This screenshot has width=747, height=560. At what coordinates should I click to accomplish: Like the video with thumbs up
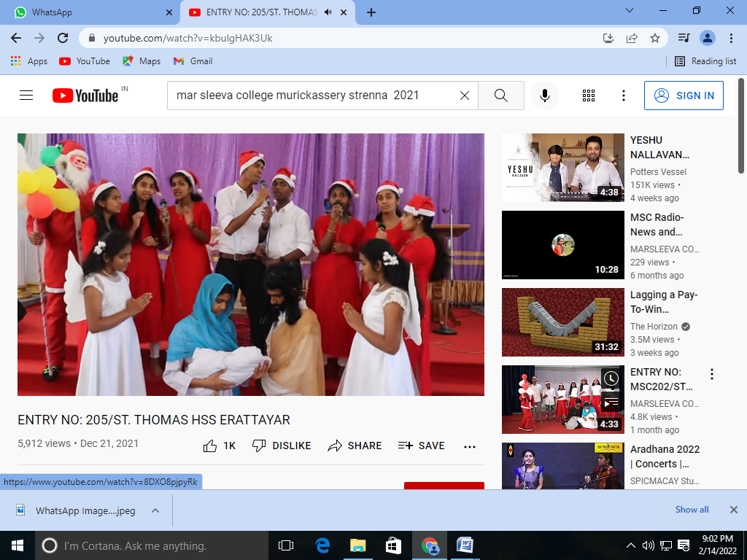[x=211, y=446]
